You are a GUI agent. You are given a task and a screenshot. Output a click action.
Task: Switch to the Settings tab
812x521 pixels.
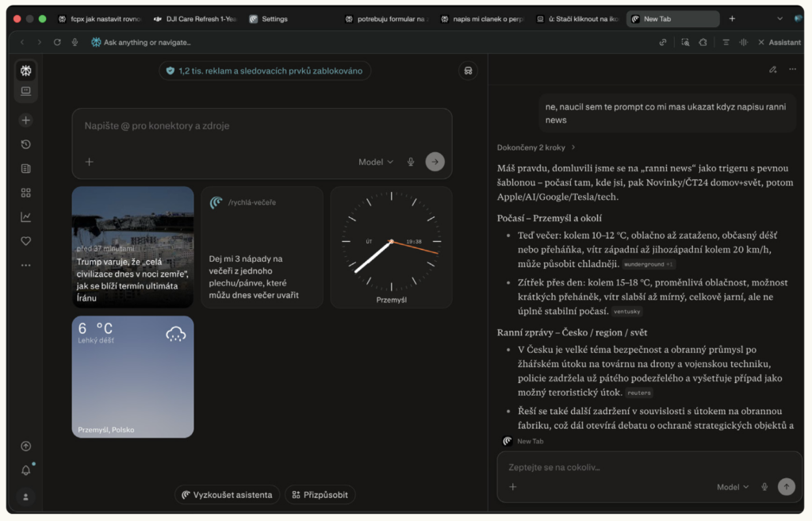(268, 19)
